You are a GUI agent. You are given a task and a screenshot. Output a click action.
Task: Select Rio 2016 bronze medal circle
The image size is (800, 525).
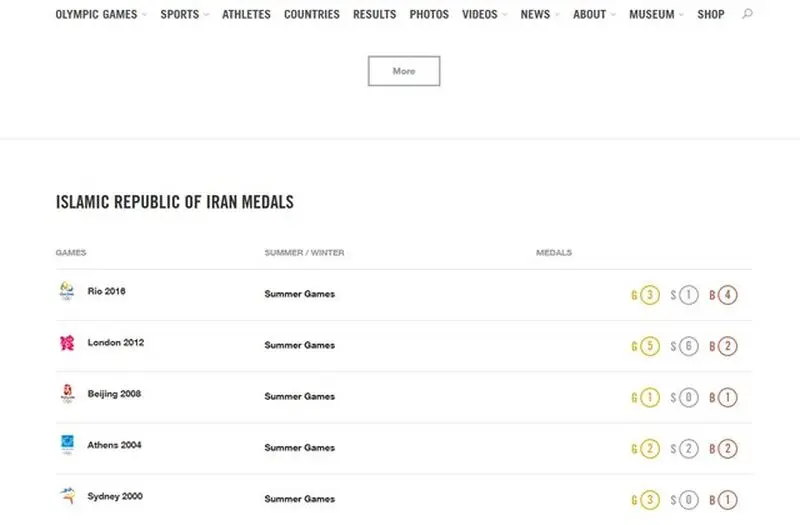coord(728,295)
